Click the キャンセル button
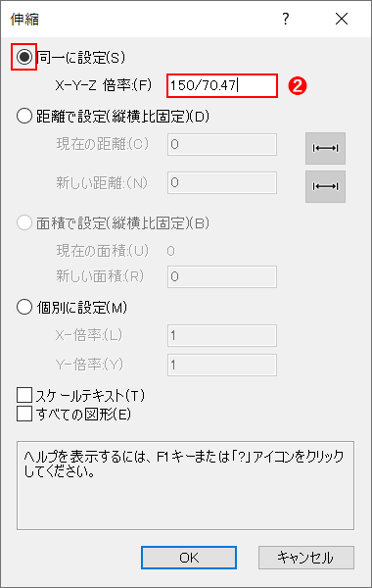 [x=306, y=558]
